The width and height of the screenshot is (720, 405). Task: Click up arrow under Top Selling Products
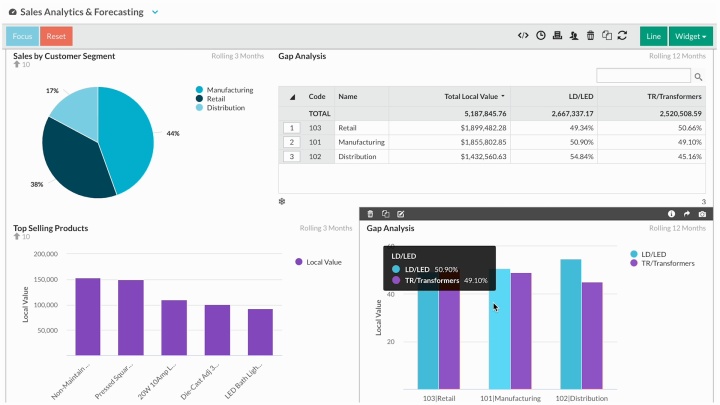click(17, 236)
